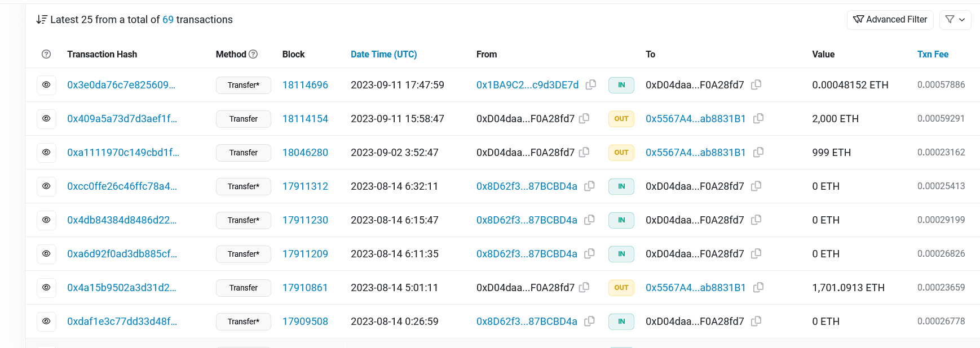Image resolution: width=980 pixels, height=348 pixels.
Task: Preview transaction 0x3e0da76c7e825609 with eye icon
Action: (x=46, y=84)
